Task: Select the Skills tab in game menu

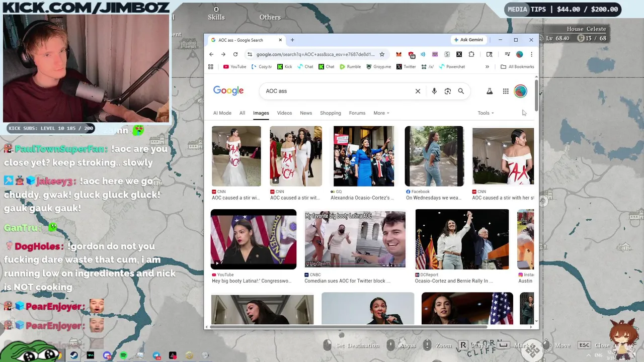Action: tap(216, 17)
